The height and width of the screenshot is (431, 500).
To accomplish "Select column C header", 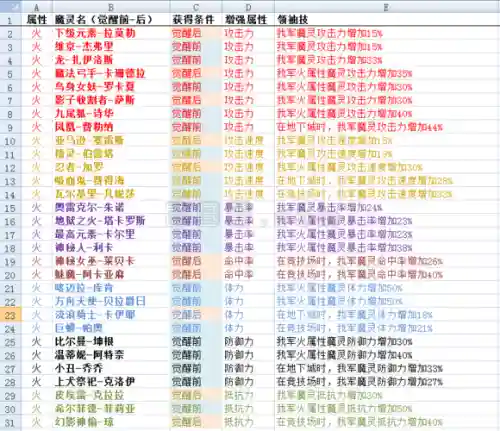I will click(196, 7).
